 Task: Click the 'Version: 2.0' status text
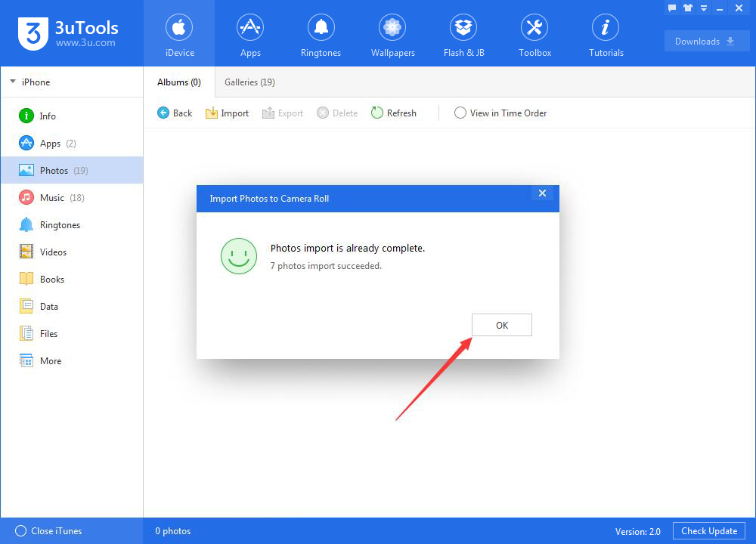tap(637, 531)
